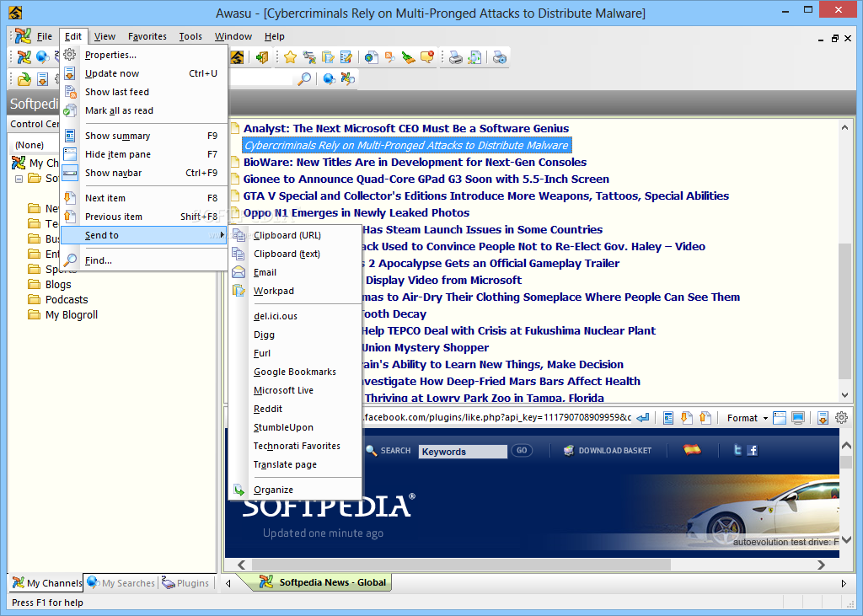Image resolution: width=863 pixels, height=616 pixels.
Task: Click the gear settings icon in item toolbar
Action: (x=842, y=418)
